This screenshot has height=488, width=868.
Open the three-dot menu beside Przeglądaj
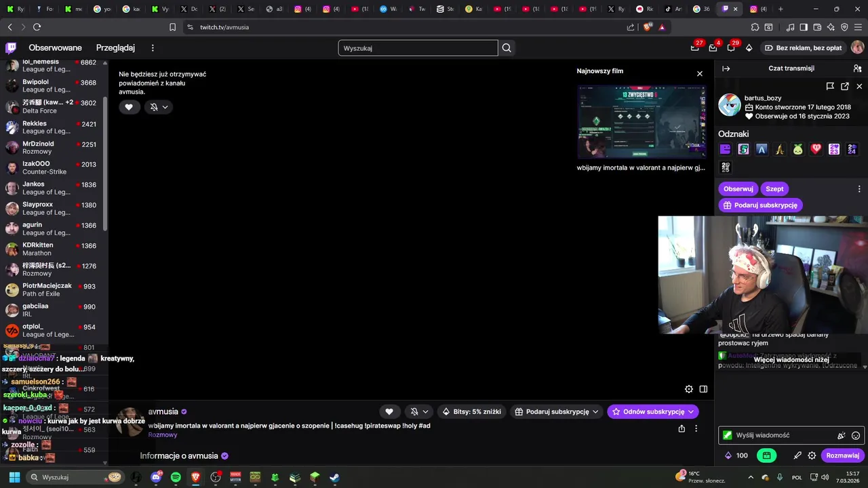pyautogui.click(x=153, y=47)
